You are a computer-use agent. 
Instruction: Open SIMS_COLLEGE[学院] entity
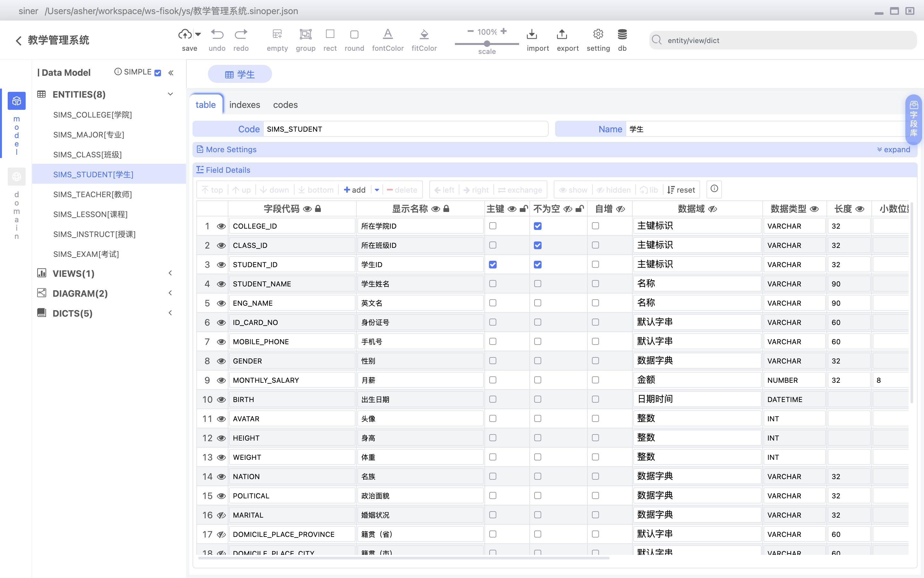coord(109,115)
